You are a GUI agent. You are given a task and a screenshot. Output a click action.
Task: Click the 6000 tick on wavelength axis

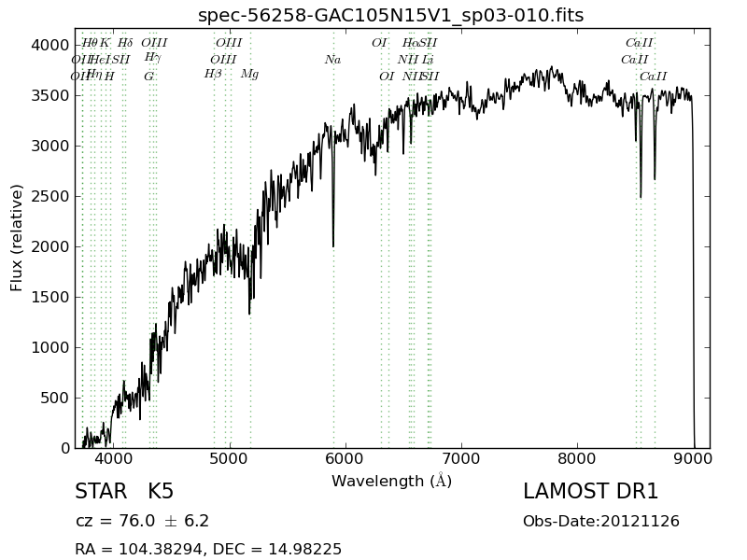tap(345, 459)
